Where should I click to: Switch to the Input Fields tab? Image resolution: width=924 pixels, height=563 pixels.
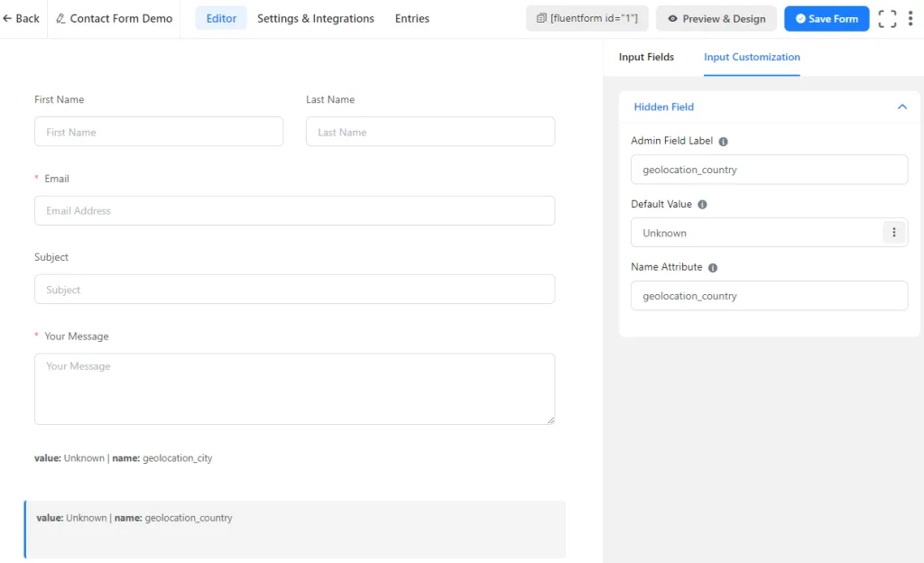tap(646, 57)
